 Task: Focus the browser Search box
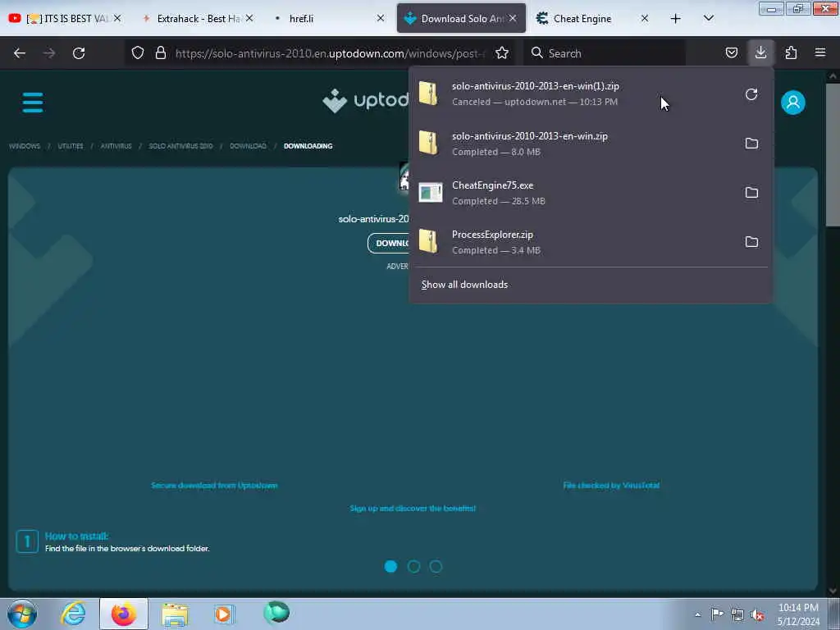[605, 53]
